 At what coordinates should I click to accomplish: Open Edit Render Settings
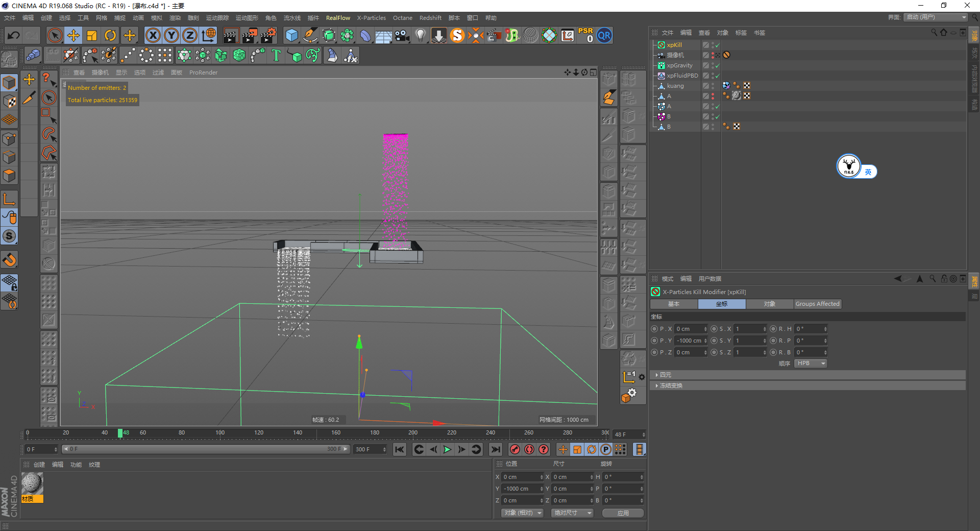268,35
